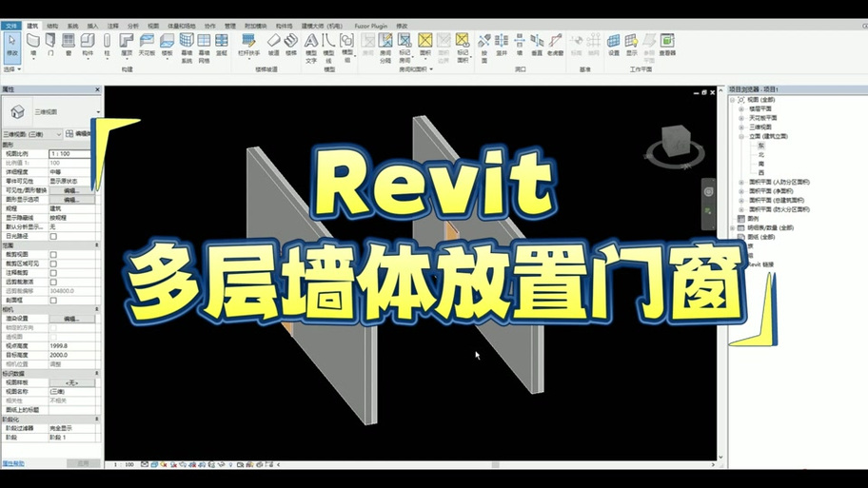
Task: Pick the Tag Room (标记房间) tool
Action: coord(404,48)
